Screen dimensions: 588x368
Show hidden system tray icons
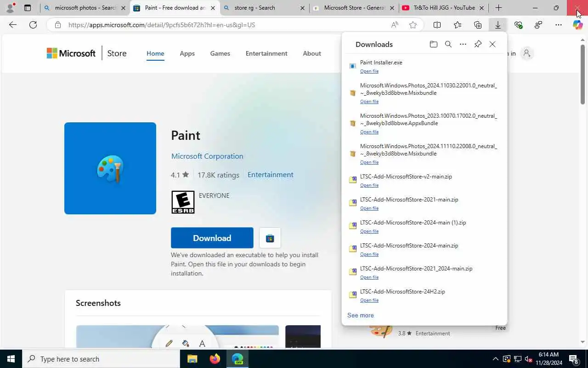click(x=495, y=359)
